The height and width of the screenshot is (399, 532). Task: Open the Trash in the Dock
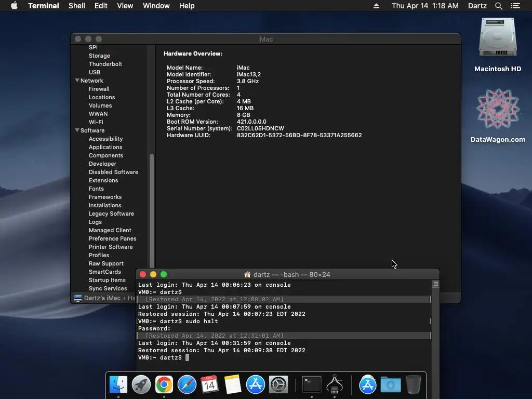[413, 385]
